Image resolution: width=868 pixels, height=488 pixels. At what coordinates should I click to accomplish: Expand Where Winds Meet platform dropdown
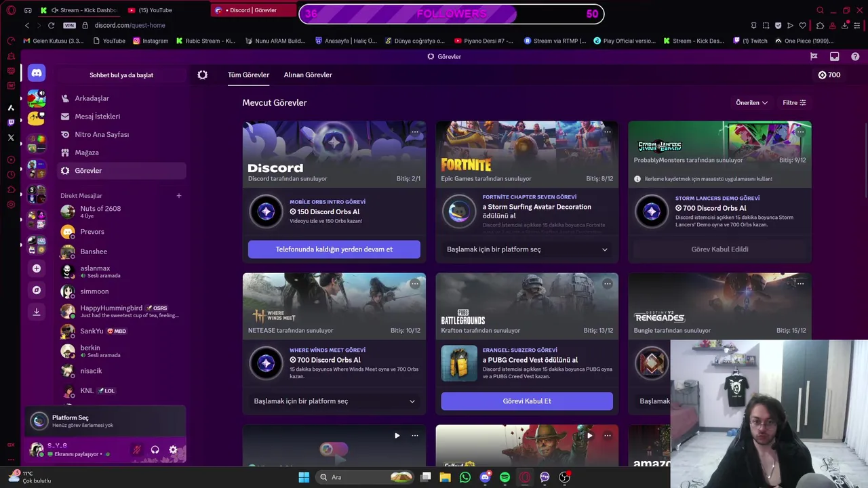click(x=334, y=401)
